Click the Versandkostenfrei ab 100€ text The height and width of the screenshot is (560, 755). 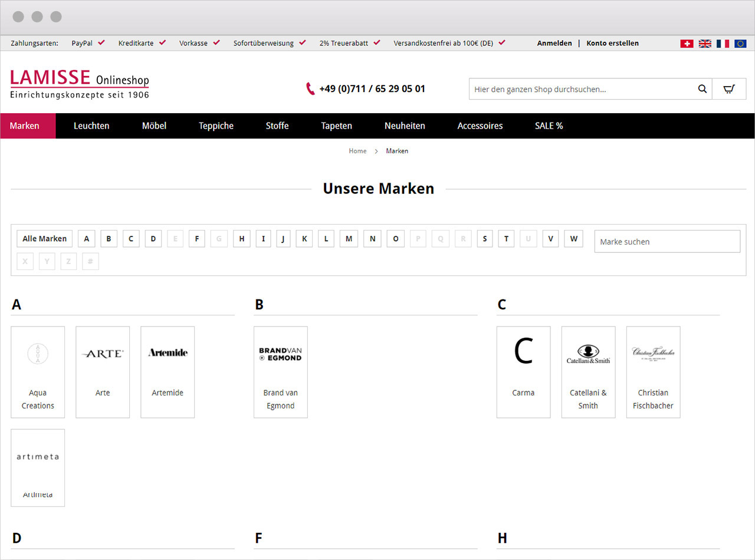point(444,43)
